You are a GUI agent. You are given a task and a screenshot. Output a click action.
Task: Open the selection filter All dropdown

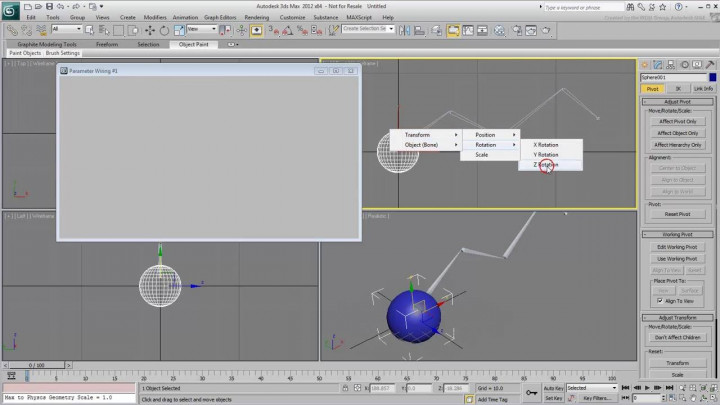coord(66,29)
